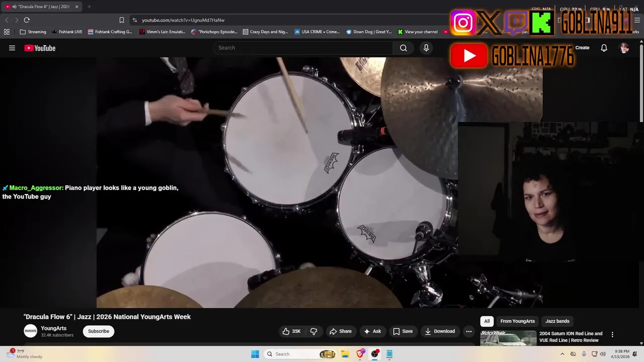Open the YoungArts channel avatar
644x362 pixels.
coord(31,331)
